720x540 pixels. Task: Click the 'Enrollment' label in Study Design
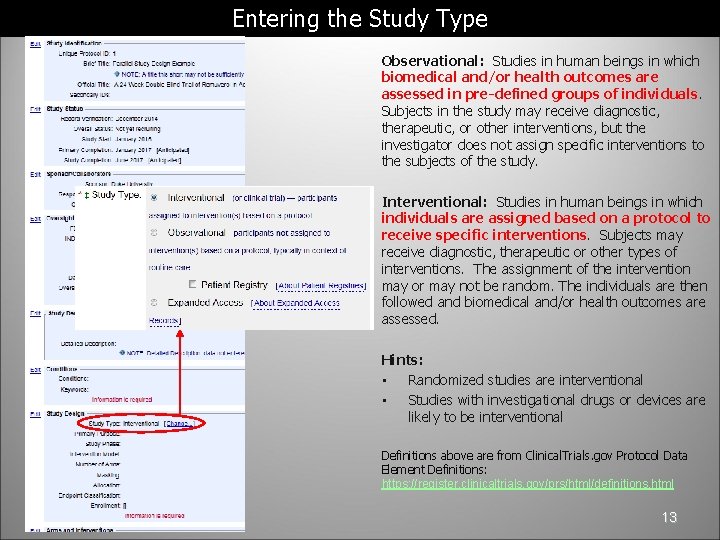click(x=106, y=506)
